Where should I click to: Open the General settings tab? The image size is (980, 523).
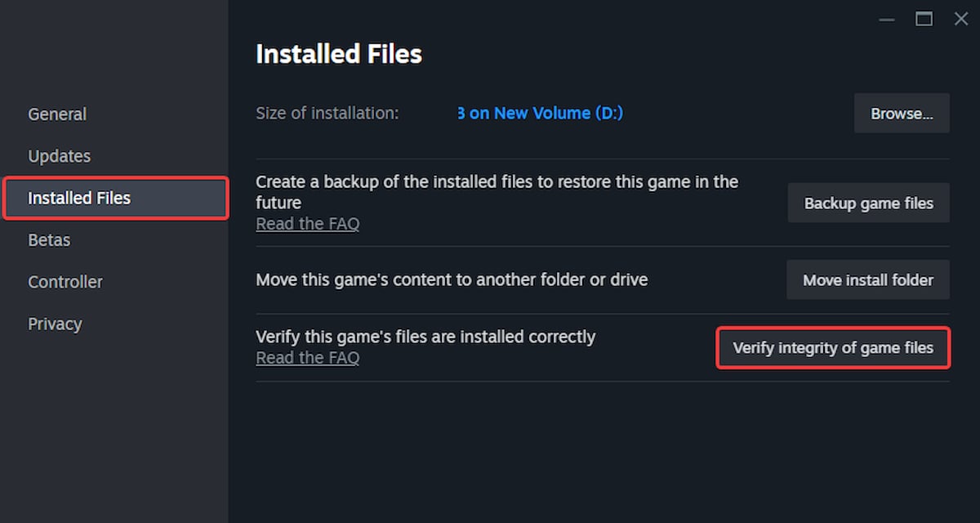point(57,114)
